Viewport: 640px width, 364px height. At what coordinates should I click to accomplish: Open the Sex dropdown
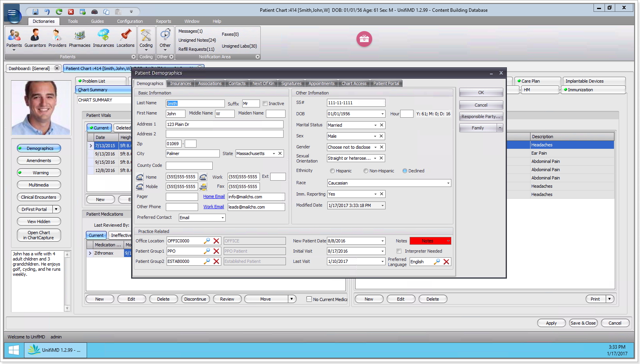(375, 136)
